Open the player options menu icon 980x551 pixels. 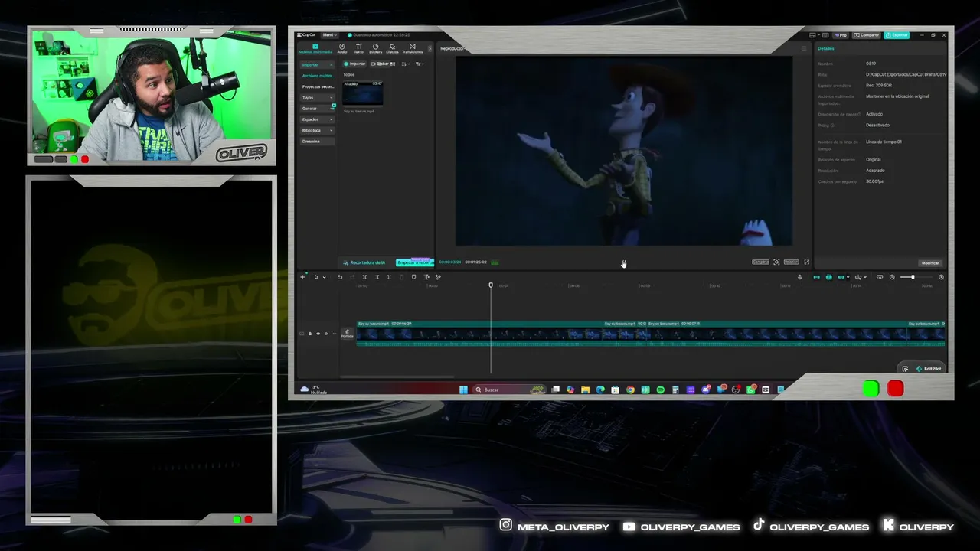tap(804, 48)
